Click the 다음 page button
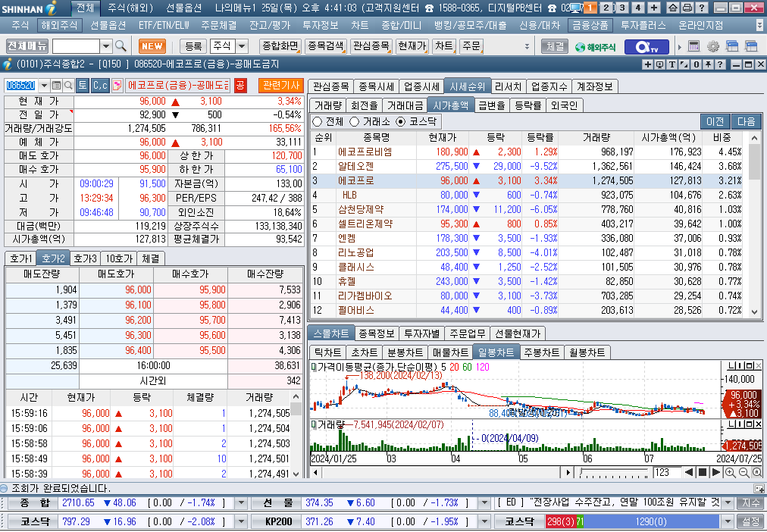This screenshot has width=767, height=532. pyautogui.click(x=747, y=121)
